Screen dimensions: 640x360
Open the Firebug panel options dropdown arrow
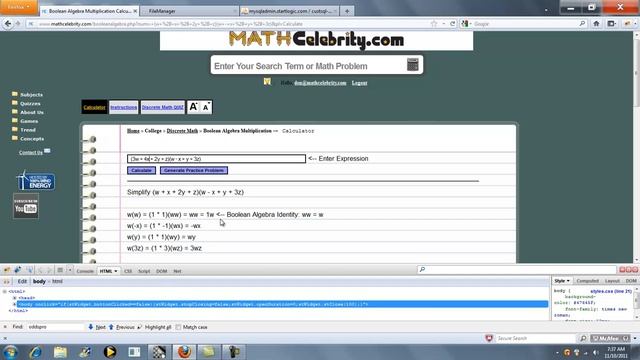[70, 270]
